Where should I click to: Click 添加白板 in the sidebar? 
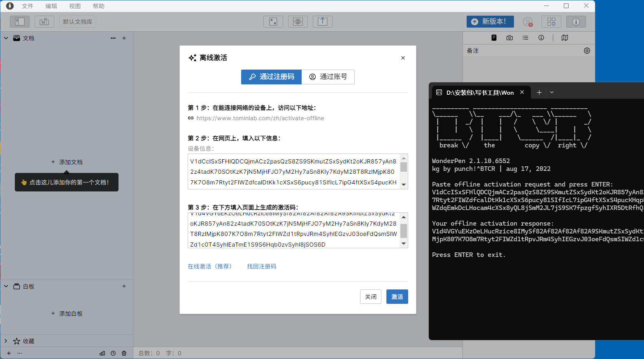tap(67, 314)
